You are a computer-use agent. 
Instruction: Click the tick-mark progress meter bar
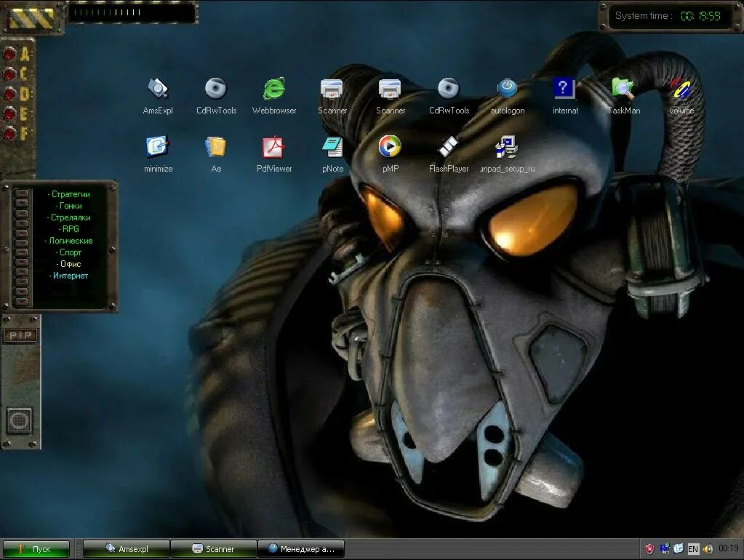pos(132,12)
